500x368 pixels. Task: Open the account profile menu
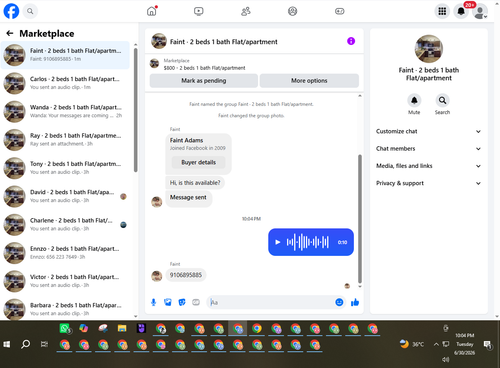click(480, 11)
